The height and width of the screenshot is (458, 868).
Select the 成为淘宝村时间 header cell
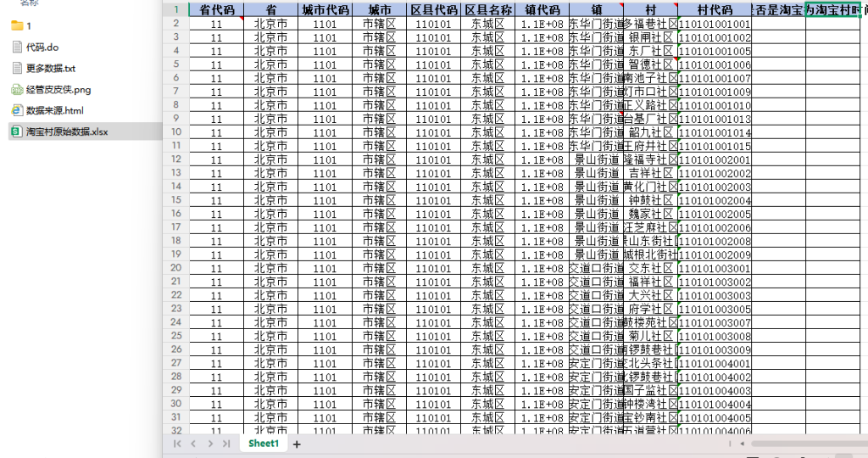[834, 10]
